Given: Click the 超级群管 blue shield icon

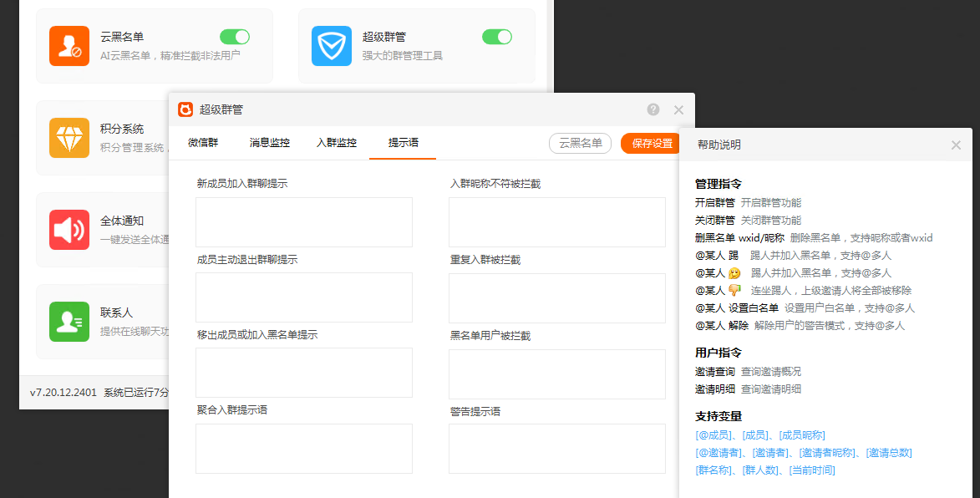Looking at the screenshot, I should coord(331,46).
